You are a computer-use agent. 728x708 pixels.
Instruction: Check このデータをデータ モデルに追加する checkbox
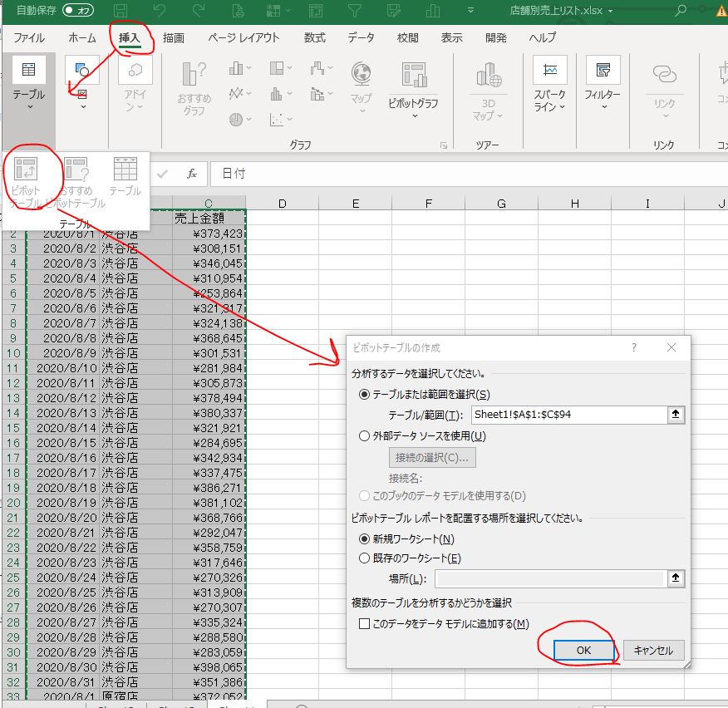[x=363, y=624]
